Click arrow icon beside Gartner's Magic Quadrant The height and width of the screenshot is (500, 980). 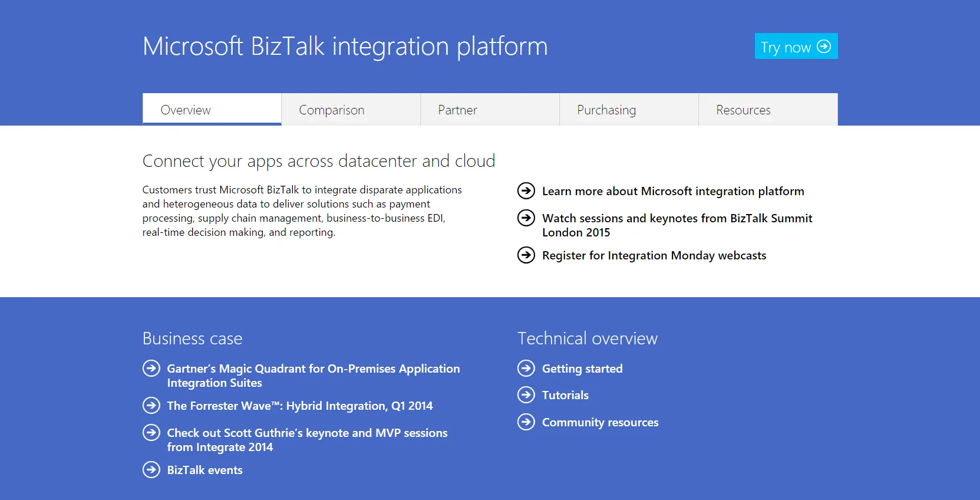coord(151,369)
